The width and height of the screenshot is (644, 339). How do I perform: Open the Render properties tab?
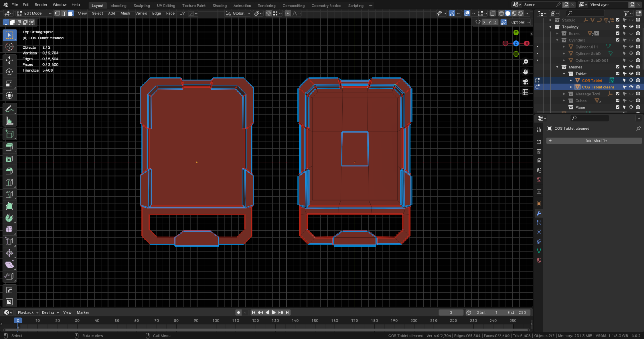click(x=539, y=142)
